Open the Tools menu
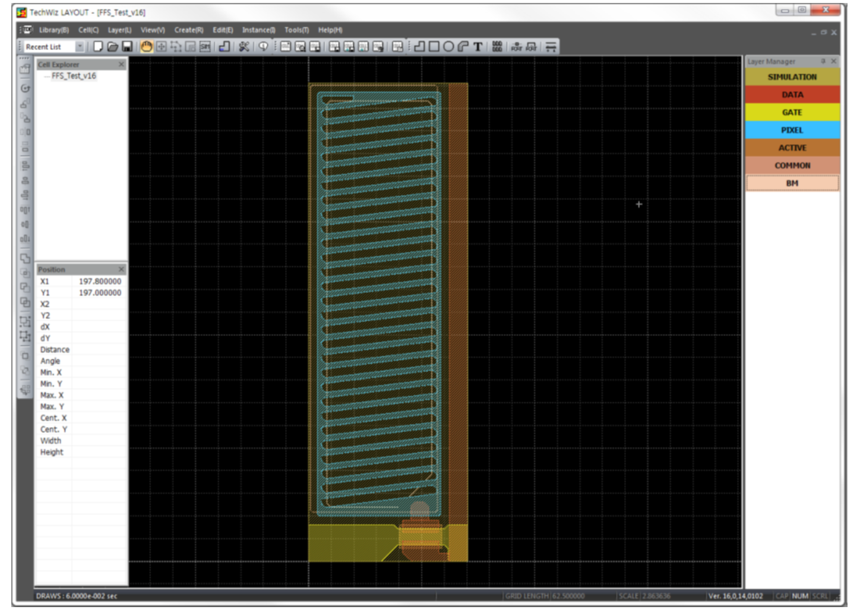863x616 pixels. (x=296, y=30)
